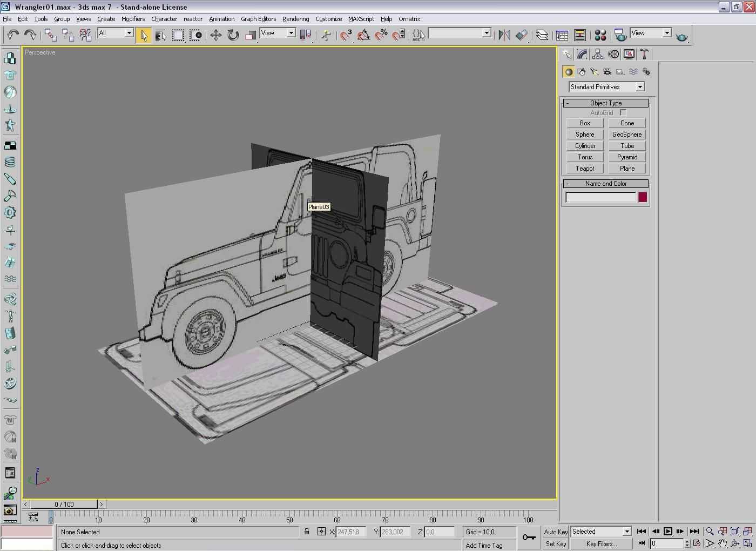Activate Bind to Space Warp tool
The image size is (756, 551).
tap(85, 35)
